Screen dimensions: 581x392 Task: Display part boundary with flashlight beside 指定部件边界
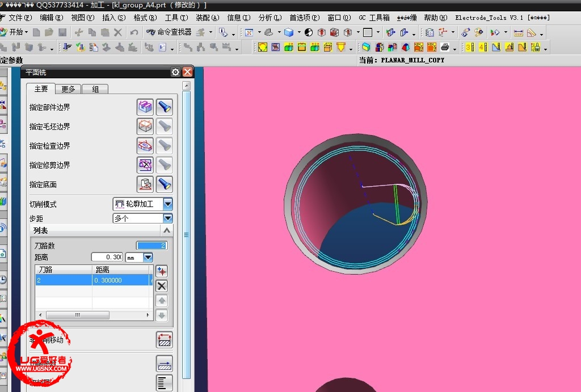pyautogui.click(x=164, y=107)
